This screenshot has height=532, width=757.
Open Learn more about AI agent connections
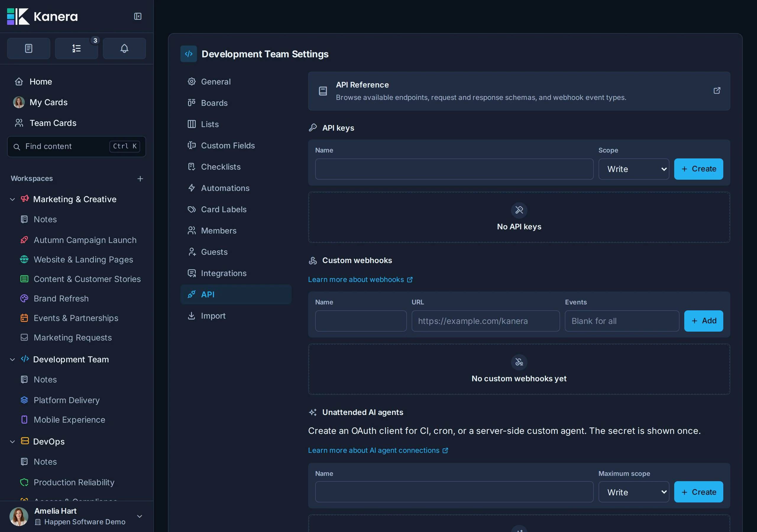378,450
